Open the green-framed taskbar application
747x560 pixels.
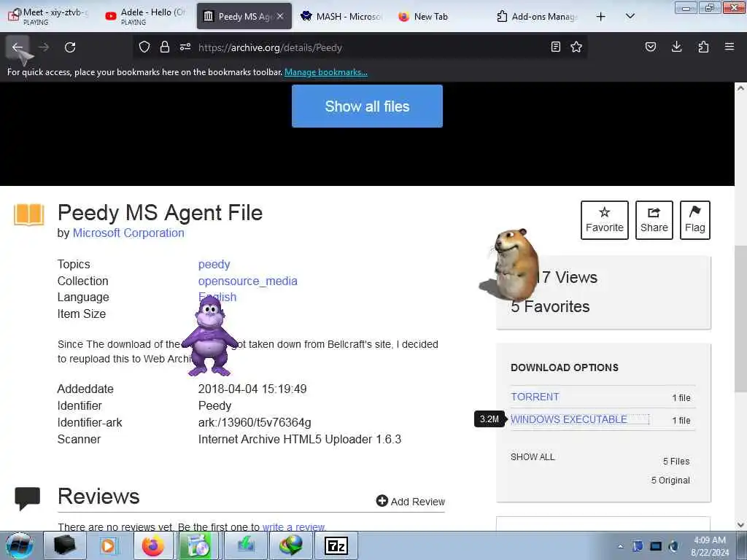[198, 545]
